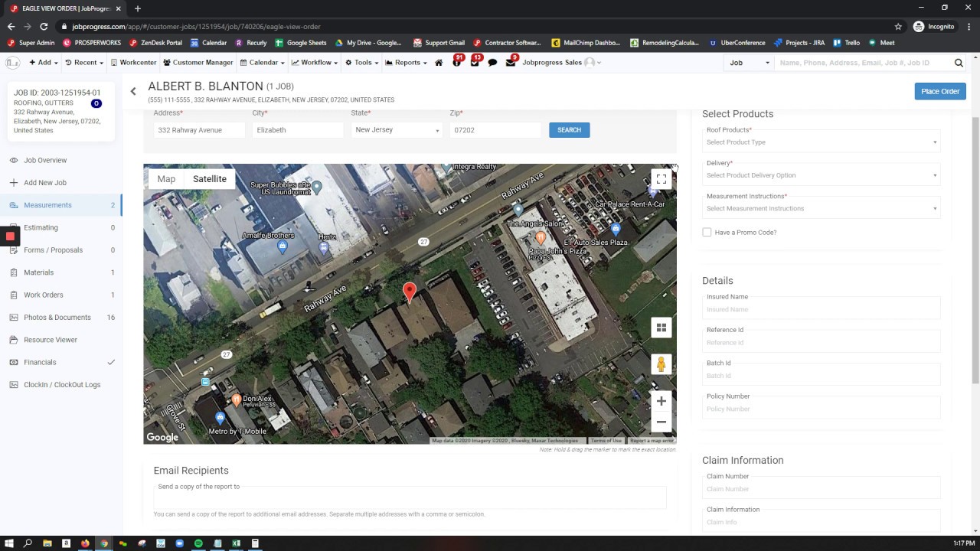Image resolution: width=980 pixels, height=551 pixels.
Task: Open Excel from the taskbar
Action: [x=237, y=543]
